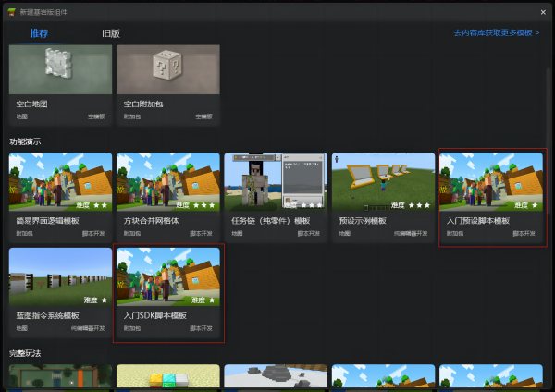This screenshot has height=392, width=555.
Task: Click the 方块合并网格体 title text
Action: [151, 221]
